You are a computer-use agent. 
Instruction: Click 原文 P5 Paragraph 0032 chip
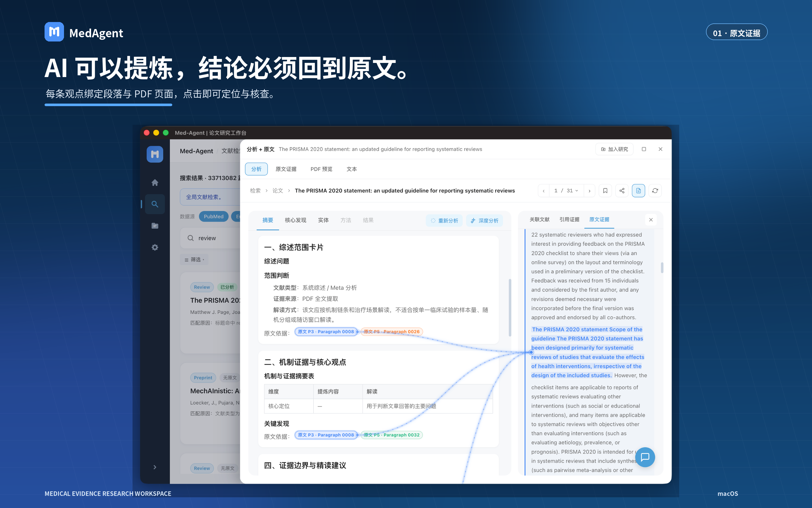click(392, 435)
